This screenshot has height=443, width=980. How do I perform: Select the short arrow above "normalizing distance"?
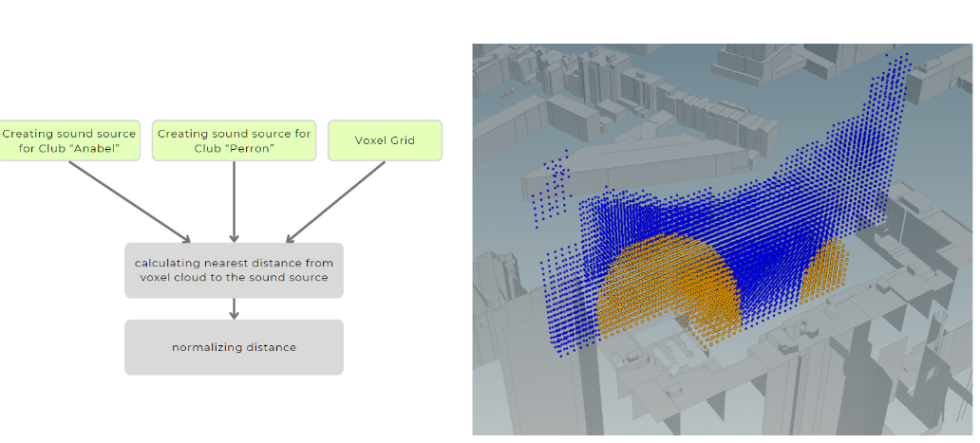click(x=234, y=309)
